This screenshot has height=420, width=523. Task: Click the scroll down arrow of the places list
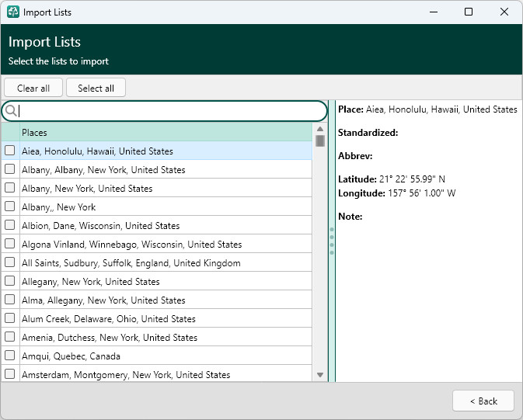coord(320,375)
